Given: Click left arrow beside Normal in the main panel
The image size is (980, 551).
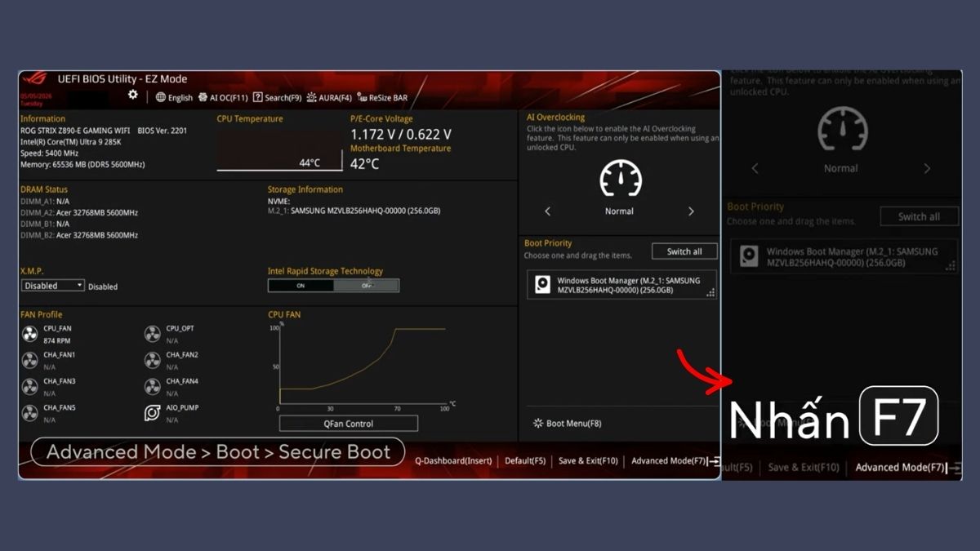Looking at the screenshot, I should point(547,211).
